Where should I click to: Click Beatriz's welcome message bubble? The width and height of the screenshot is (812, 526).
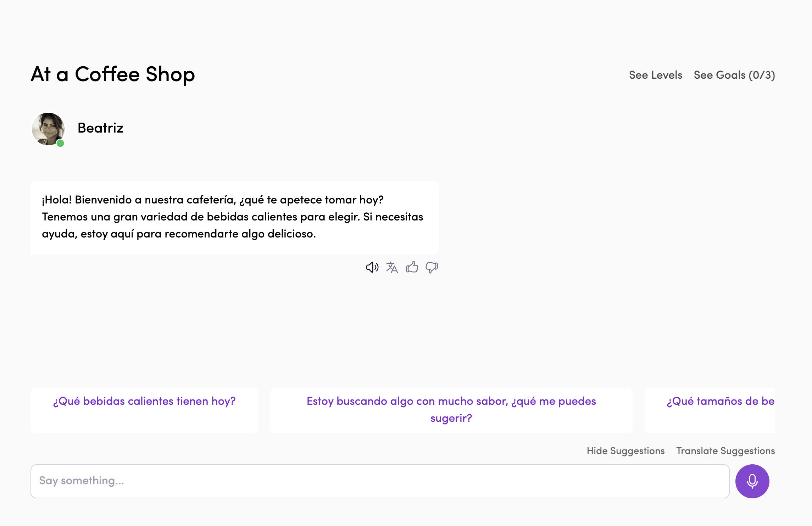[x=234, y=217]
